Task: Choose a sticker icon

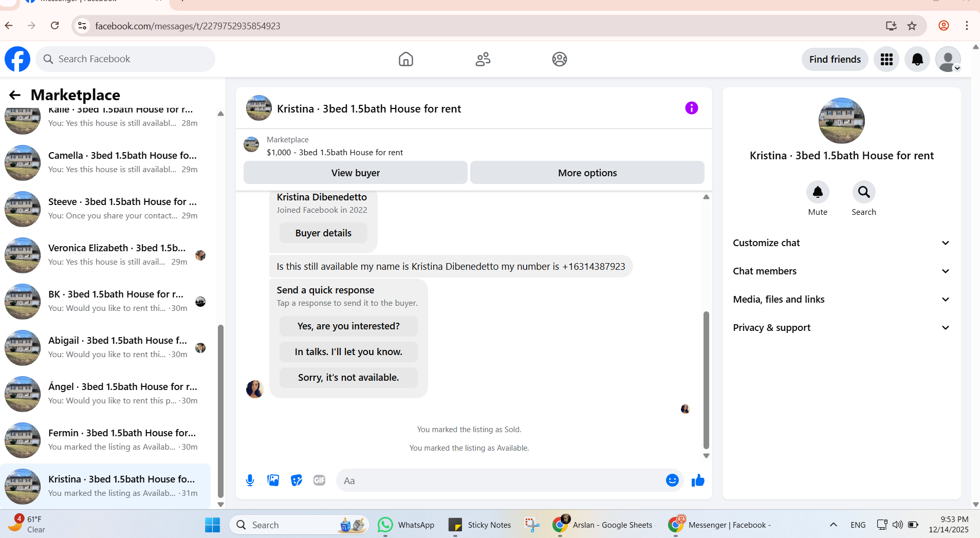Action: click(x=297, y=480)
